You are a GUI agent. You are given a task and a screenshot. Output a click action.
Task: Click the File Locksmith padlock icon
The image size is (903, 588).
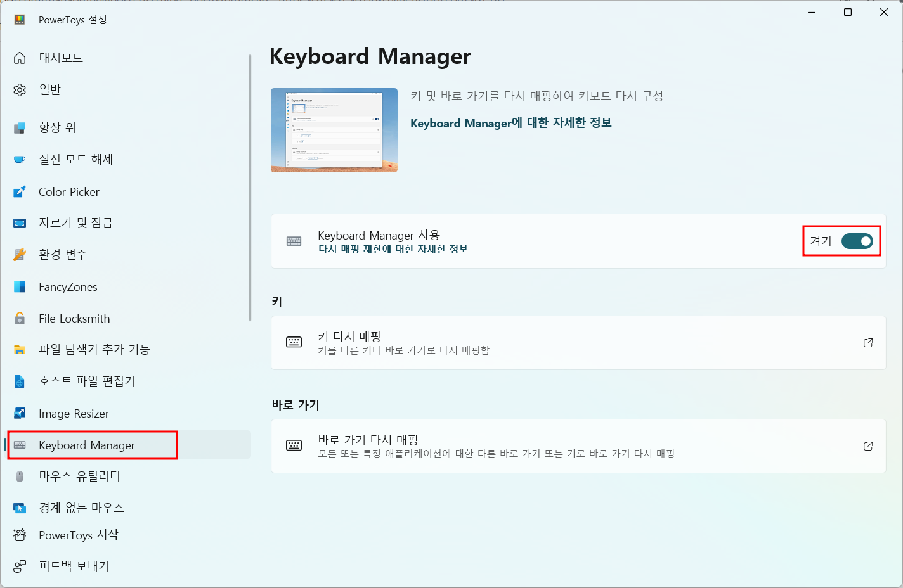pos(20,318)
